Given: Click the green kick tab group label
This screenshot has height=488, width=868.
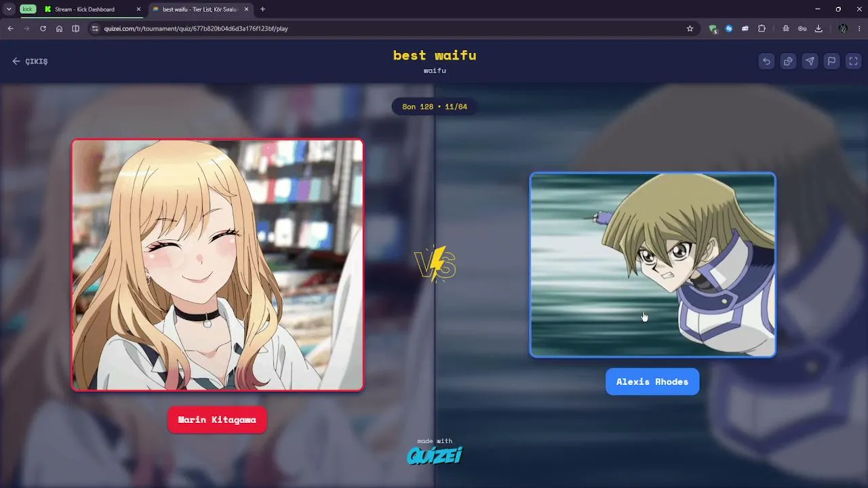Looking at the screenshot, I should [x=27, y=9].
